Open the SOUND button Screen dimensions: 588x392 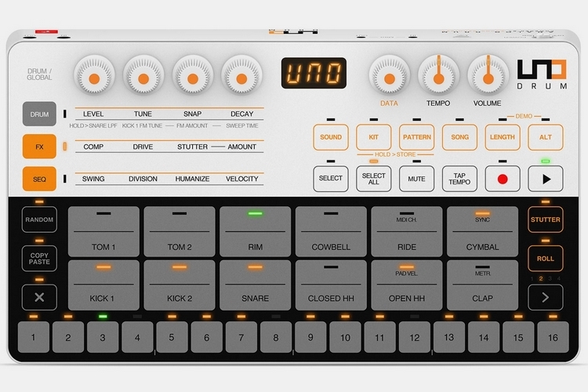[x=331, y=137]
